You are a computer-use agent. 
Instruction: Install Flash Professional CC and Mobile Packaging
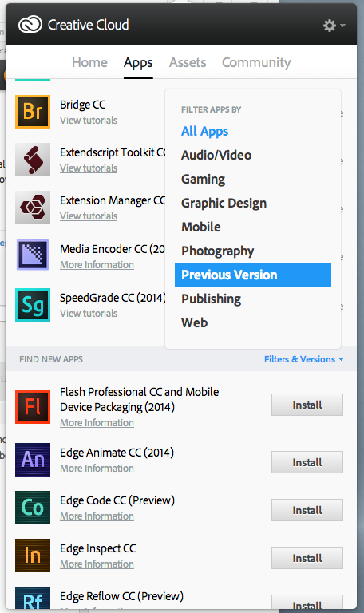point(307,405)
